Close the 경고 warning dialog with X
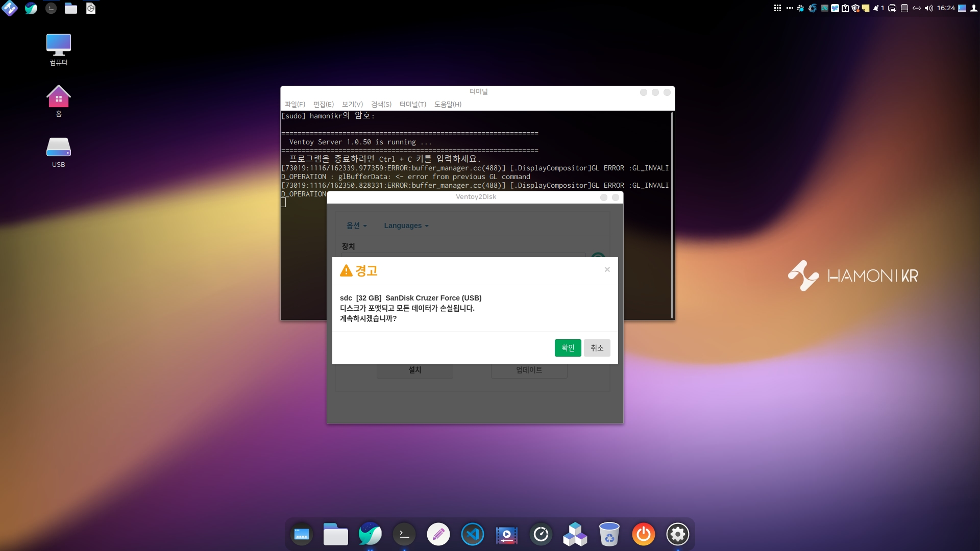This screenshot has width=980, height=551. pos(607,269)
